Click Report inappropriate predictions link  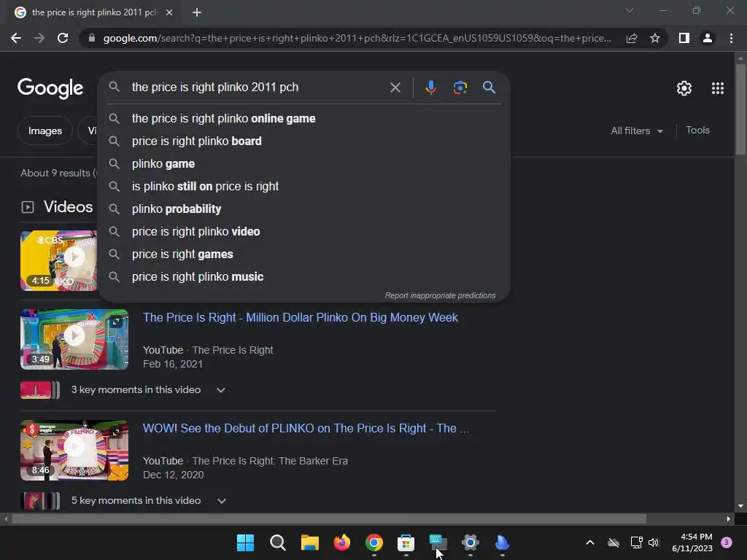pos(440,296)
